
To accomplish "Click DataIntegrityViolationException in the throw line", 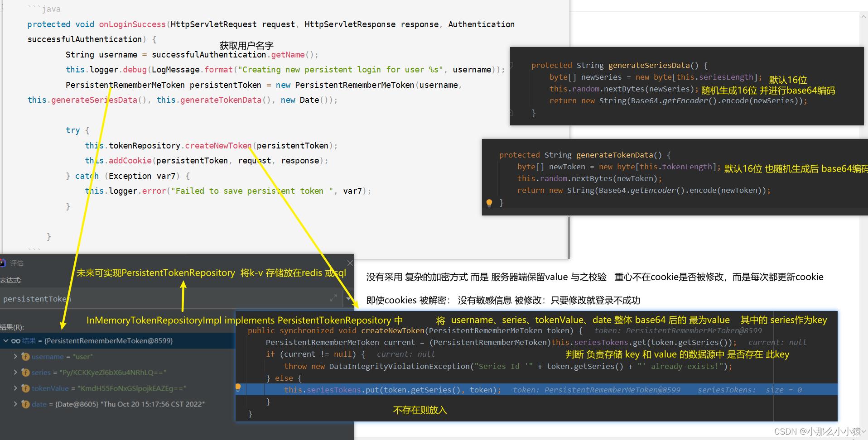I will pyautogui.click(x=399, y=366).
